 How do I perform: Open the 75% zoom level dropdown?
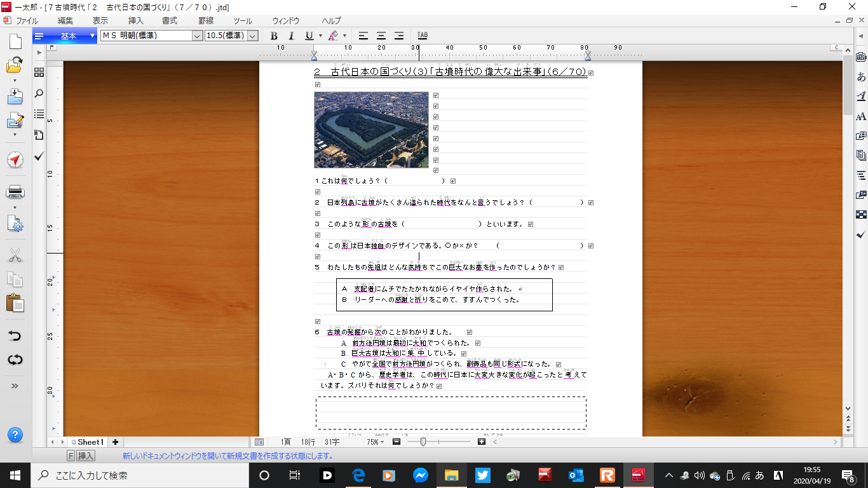pyautogui.click(x=376, y=442)
